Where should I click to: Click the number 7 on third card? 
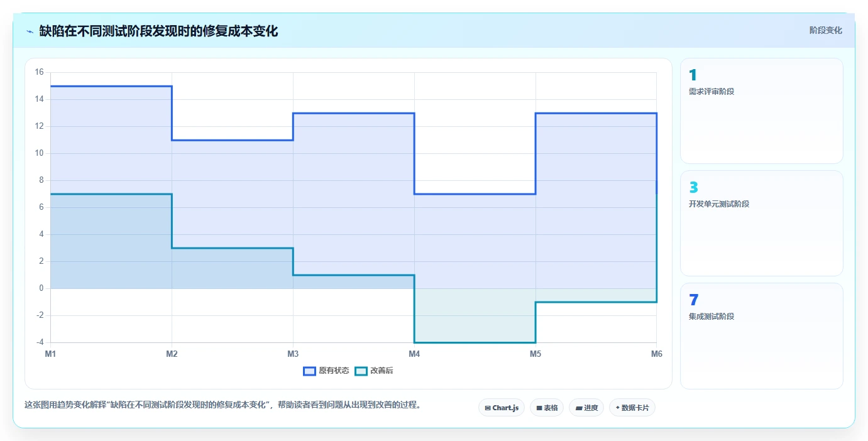pos(693,300)
